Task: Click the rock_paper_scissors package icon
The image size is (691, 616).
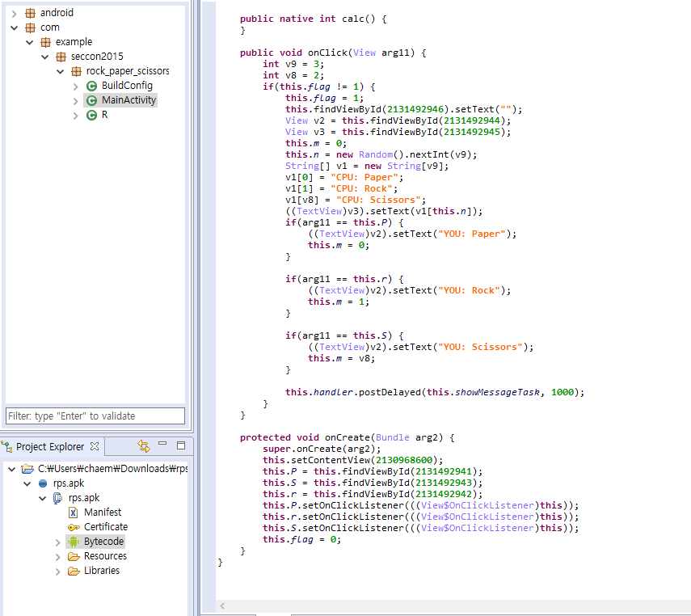Action: (76, 71)
